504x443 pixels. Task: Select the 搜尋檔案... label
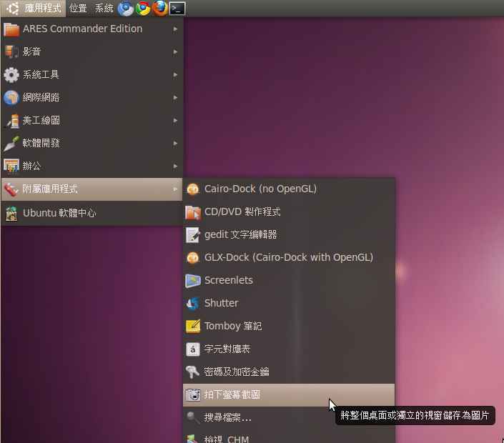click(x=227, y=418)
